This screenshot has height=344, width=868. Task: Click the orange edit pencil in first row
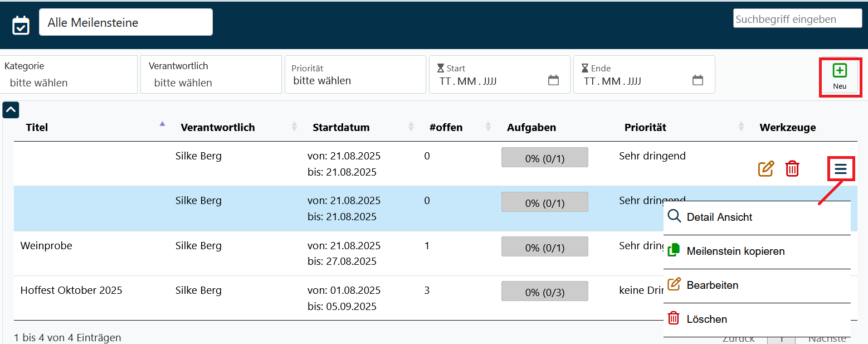766,168
